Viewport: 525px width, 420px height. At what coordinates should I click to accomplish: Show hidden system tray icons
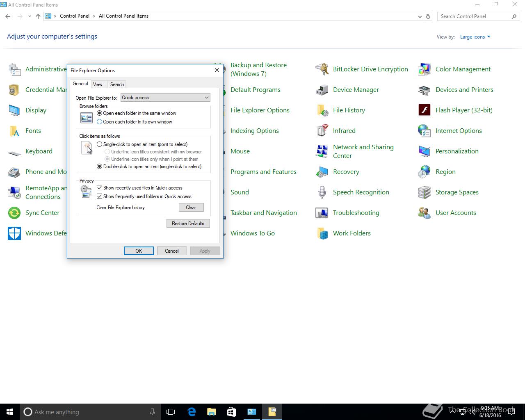click(x=453, y=412)
